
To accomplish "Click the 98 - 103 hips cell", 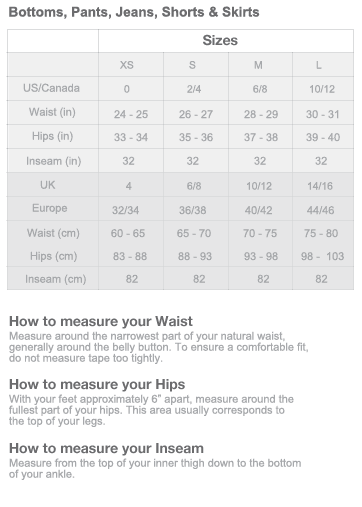I will pyautogui.click(x=322, y=256).
